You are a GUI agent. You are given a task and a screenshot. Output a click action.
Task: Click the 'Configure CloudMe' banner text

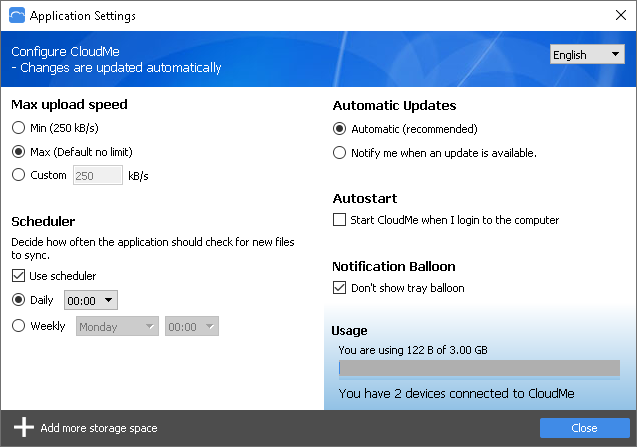click(65, 52)
